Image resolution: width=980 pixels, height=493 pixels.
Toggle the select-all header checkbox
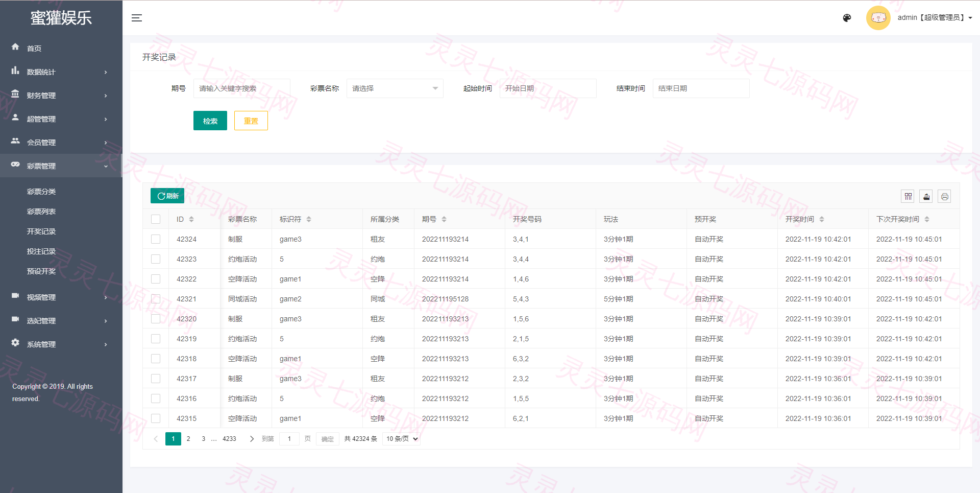pyautogui.click(x=156, y=219)
